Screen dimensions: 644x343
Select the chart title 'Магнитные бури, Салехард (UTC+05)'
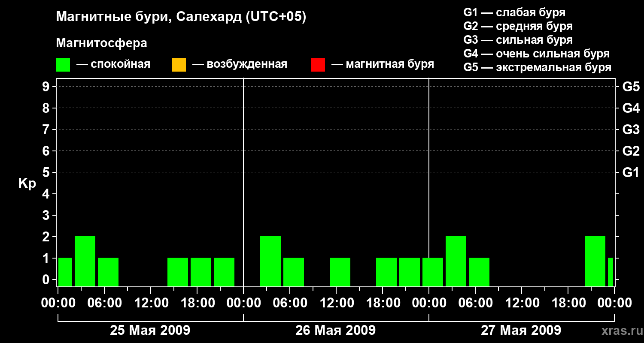coord(181,17)
